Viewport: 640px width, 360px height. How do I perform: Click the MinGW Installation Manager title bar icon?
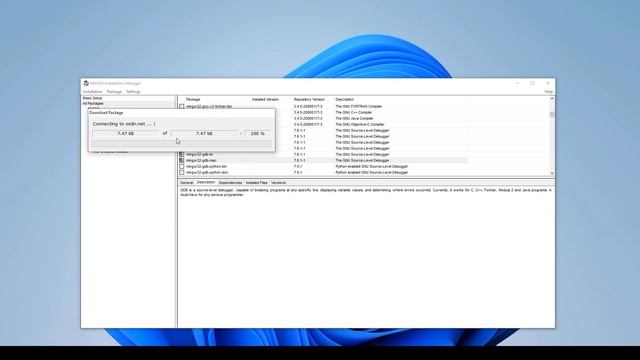pos(86,83)
